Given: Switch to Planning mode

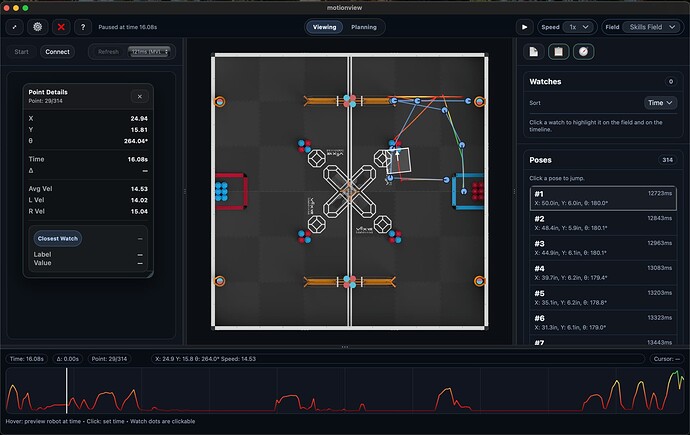Looking at the screenshot, I should 364,27.
